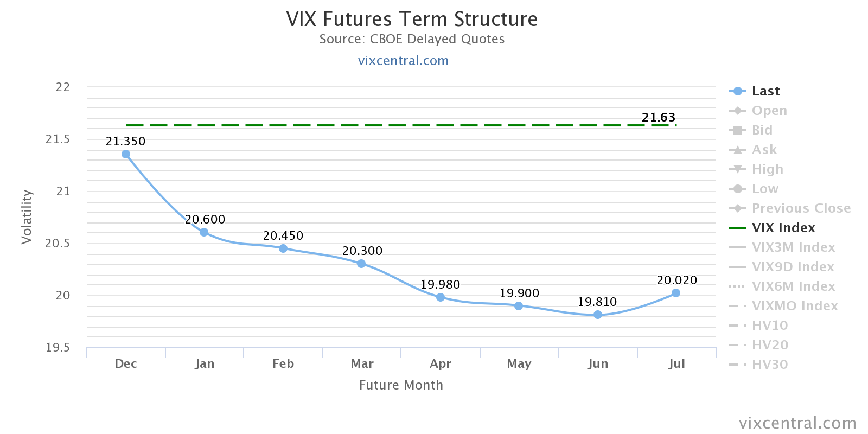This screenshot has width=868, height=434.
Task: Enable the Bid series legend entry
Action: [x=762, y=130]
